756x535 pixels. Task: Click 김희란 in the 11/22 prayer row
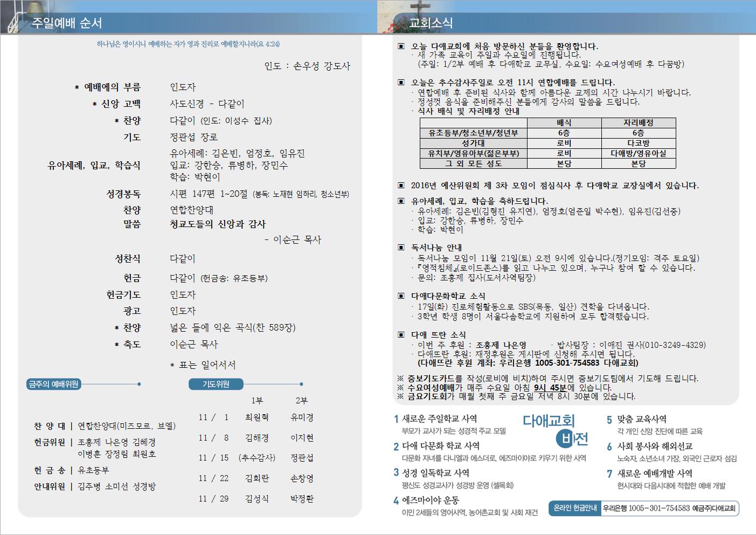point(256,478)
